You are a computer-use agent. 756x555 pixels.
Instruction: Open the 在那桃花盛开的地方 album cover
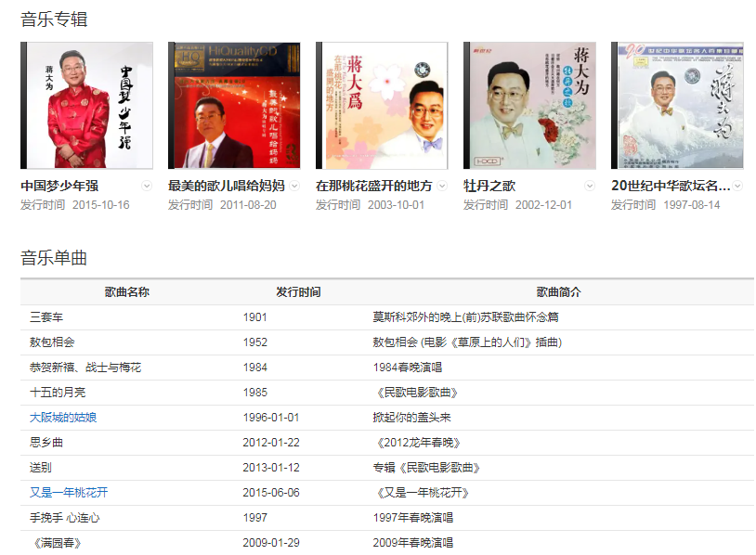382,105
